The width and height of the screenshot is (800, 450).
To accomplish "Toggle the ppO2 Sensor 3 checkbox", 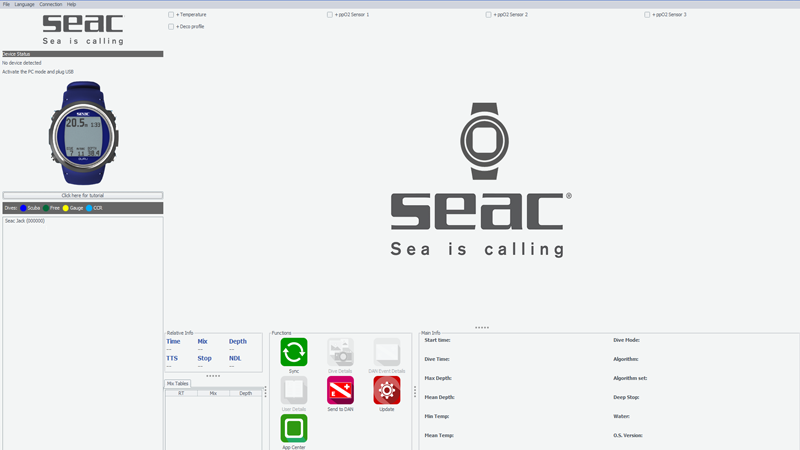I will click(647, 15).
